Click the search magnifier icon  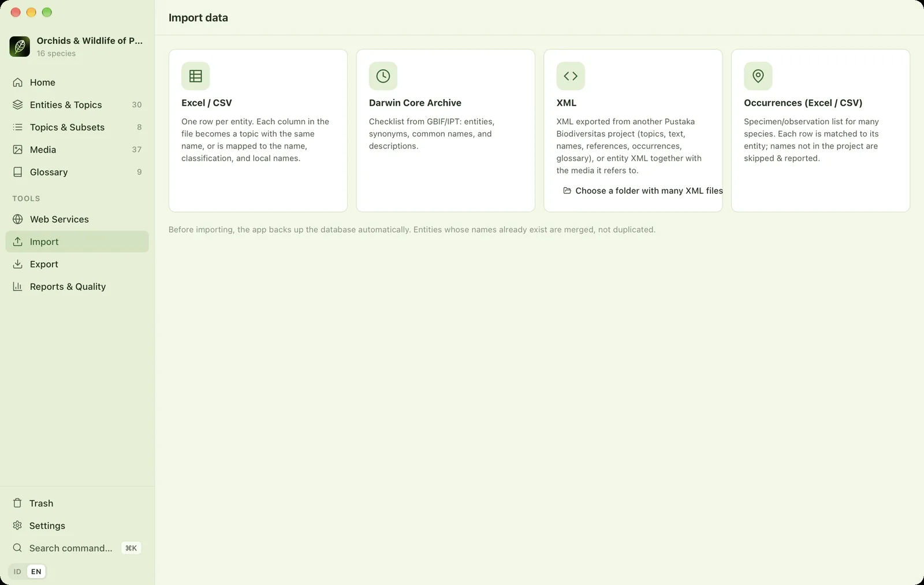click(x=17, y=548)
